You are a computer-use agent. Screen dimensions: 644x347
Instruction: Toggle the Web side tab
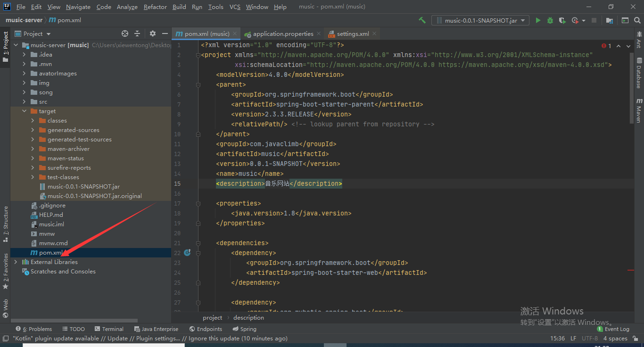click(x=5, y=308)
